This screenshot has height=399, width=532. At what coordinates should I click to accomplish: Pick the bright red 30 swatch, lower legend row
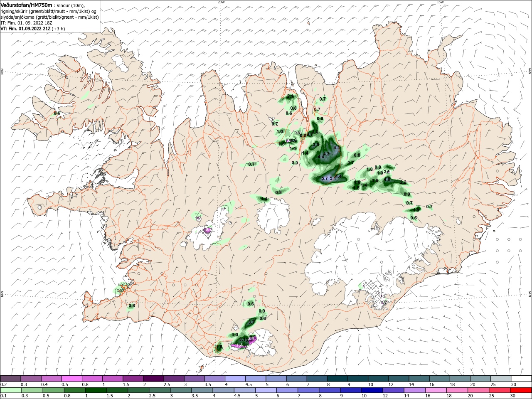pos(521,390)
